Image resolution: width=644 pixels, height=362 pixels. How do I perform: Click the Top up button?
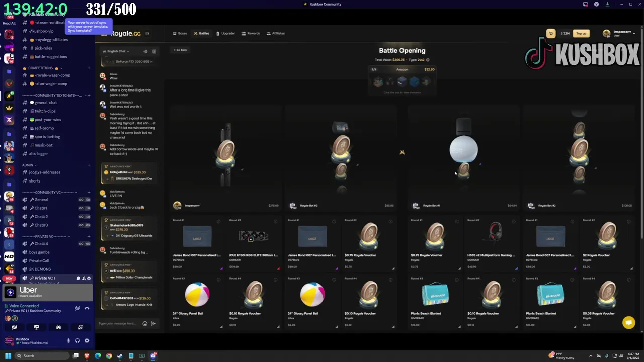pyautogui.click(x=581, y=33)
